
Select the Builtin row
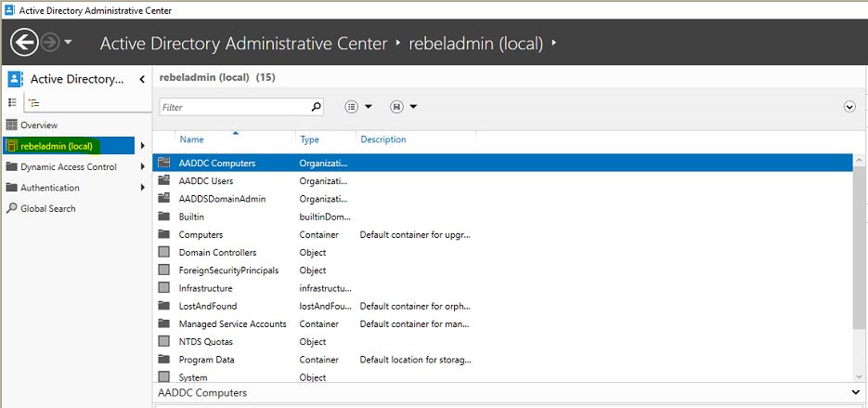click(502, 217)
